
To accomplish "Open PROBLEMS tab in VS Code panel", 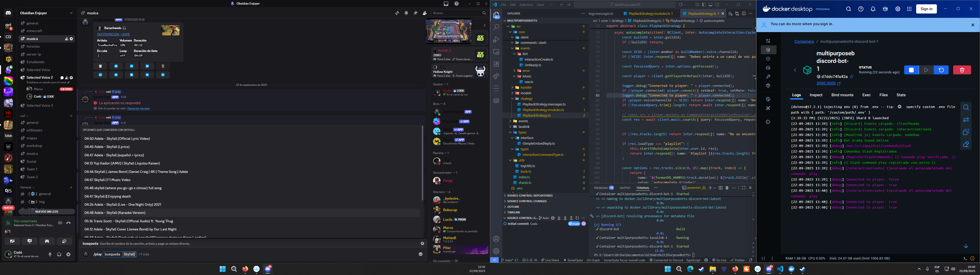I will pos(601,188).
